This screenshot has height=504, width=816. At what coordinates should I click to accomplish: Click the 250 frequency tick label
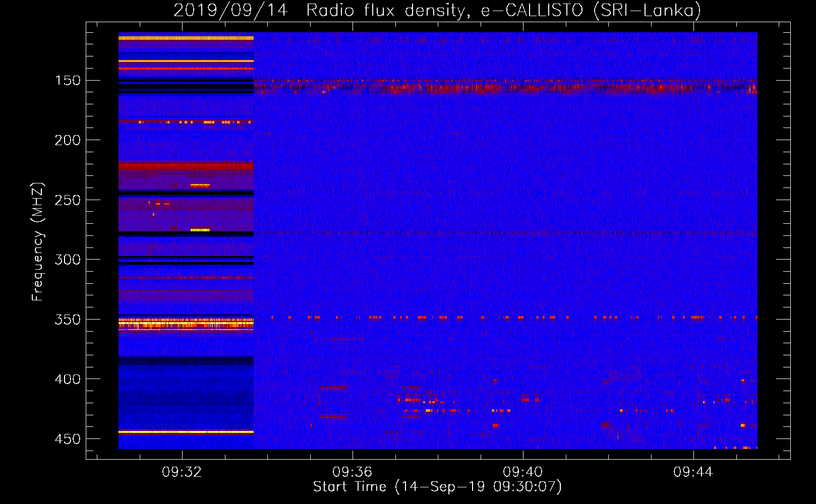[68, 200]
